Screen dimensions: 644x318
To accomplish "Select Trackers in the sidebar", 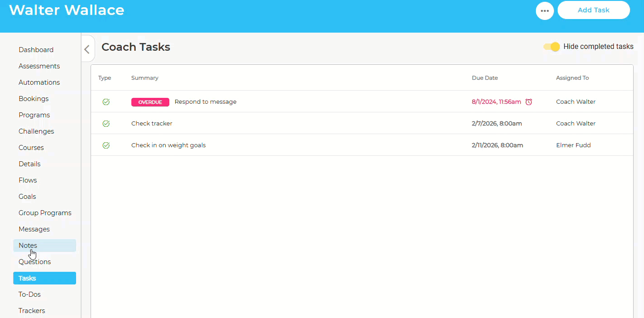I will pos(32,311).
